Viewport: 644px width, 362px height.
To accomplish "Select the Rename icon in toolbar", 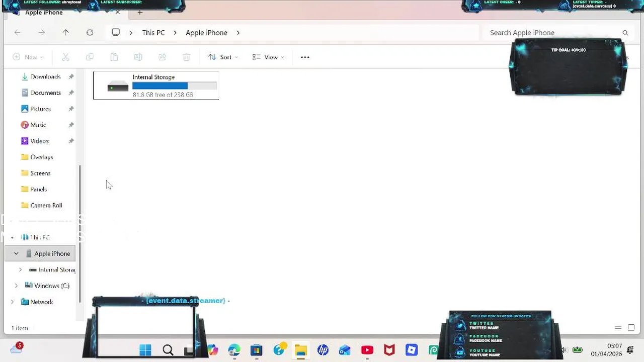I will click(x=138, y=57).
